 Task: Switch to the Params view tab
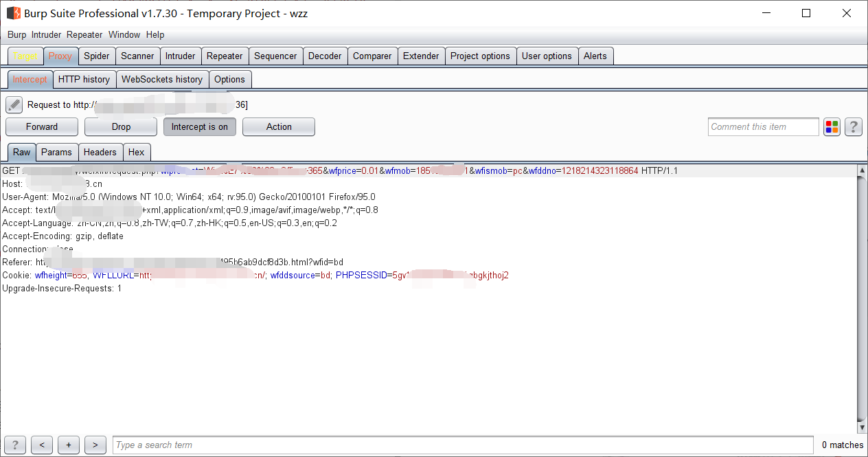click(56, 152)
